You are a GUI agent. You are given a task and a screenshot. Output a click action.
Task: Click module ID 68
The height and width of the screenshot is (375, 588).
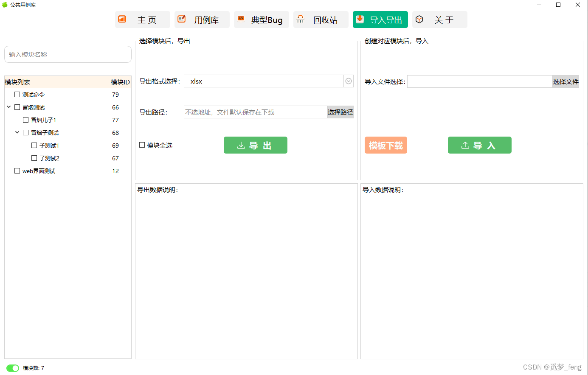point(115,133)
